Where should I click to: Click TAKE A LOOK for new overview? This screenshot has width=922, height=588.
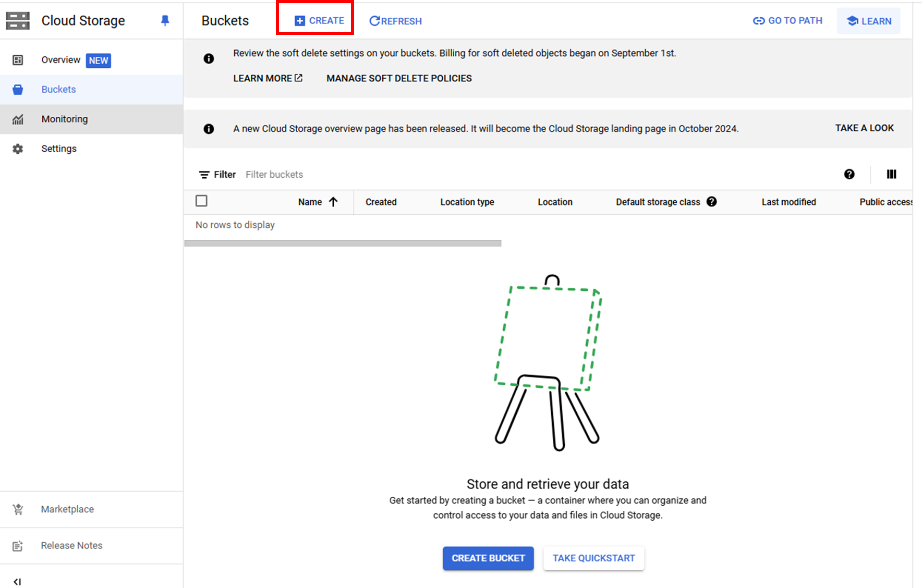coord(864,128)
